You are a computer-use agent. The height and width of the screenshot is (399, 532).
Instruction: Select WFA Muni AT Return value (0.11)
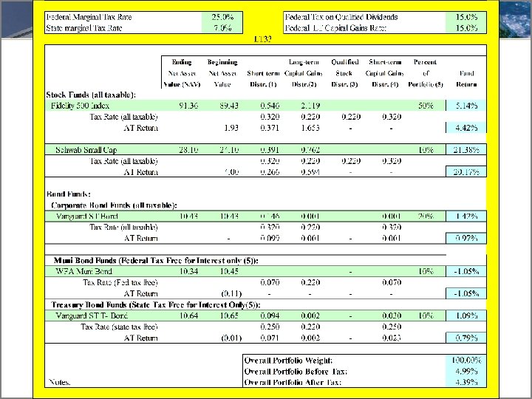(231, 293)
